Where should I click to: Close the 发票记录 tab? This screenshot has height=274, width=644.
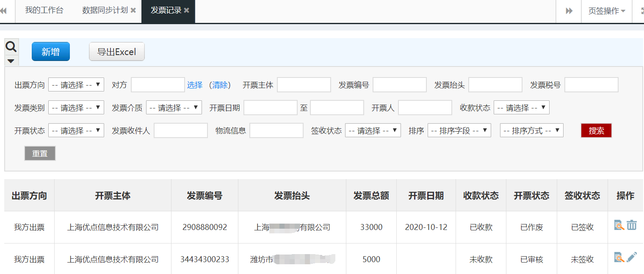186,11
